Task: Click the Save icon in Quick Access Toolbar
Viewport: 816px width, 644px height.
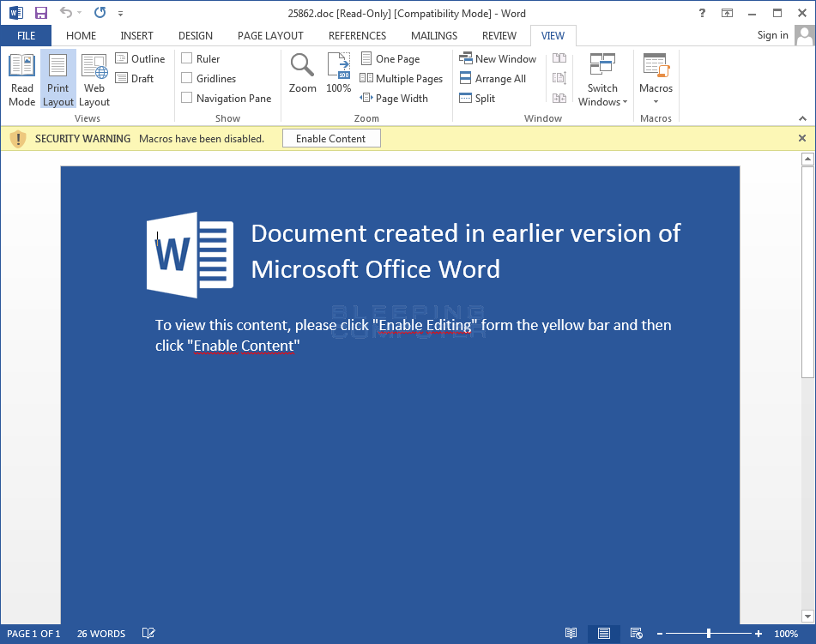Action: coord(40,13)
